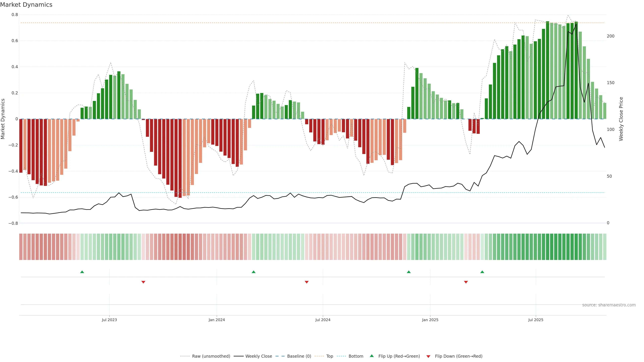
Task: Click red flip-down marker after Jan 2025
Action: pos(466,282)
